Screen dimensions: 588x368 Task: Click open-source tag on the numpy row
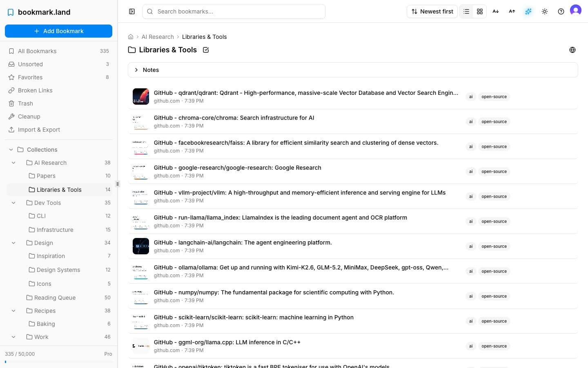click(494, 296)
